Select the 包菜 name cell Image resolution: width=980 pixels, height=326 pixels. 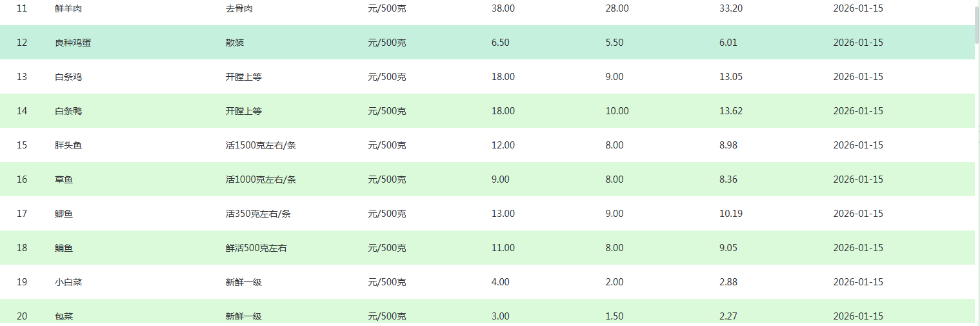64,316
